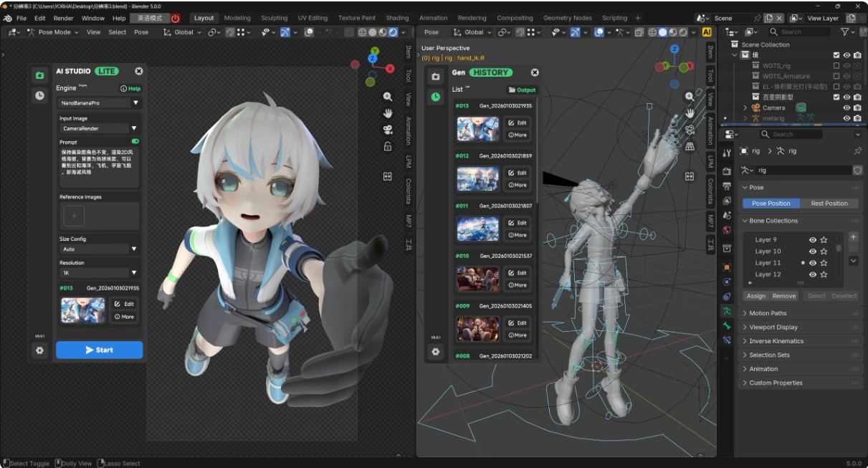This screenshot has width=868, height=468.
Task: Toggle the Prompt switch
Action: [x=135, y=142]
